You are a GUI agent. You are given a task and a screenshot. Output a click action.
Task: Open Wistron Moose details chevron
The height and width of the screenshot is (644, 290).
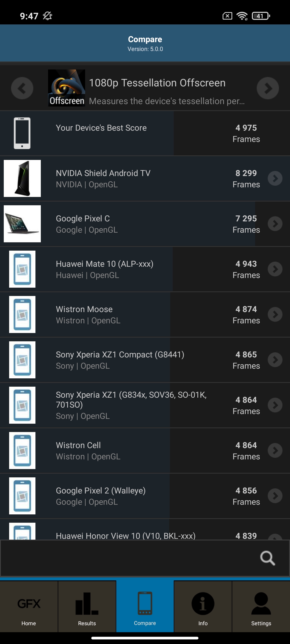click(275, 314)
